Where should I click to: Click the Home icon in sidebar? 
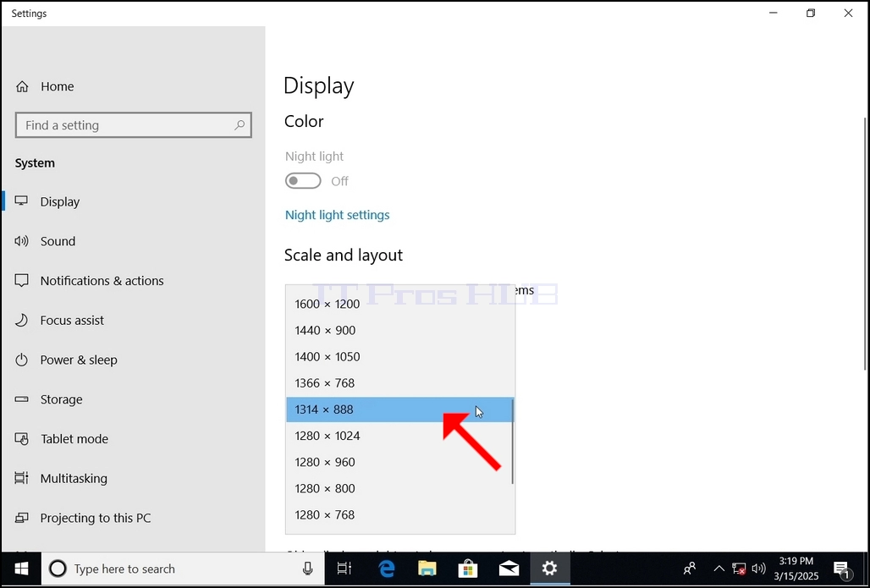(x=22, y=86)
